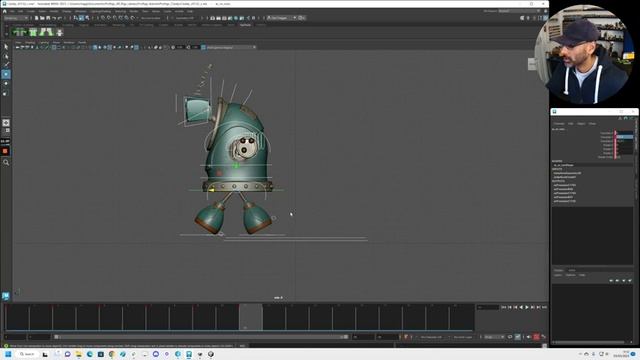Toggle playback looping mode
Screen dimensions: 640x360
(510, 337)
